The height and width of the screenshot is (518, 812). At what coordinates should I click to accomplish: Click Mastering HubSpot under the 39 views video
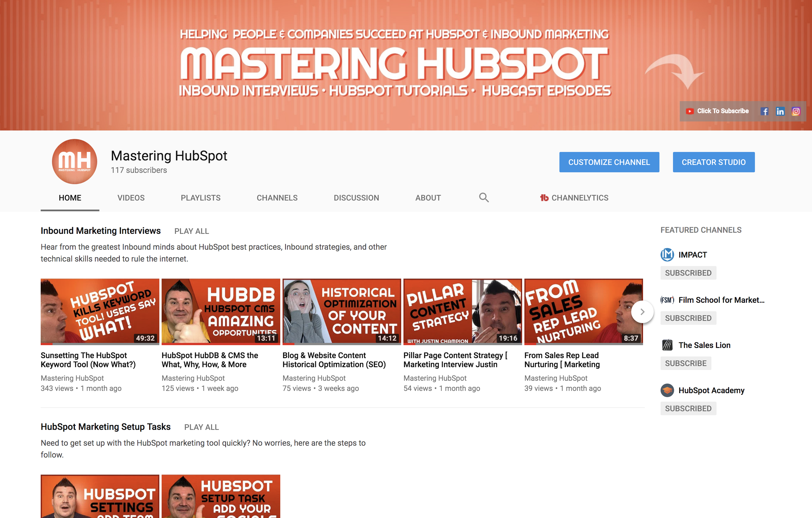point(556,378)
